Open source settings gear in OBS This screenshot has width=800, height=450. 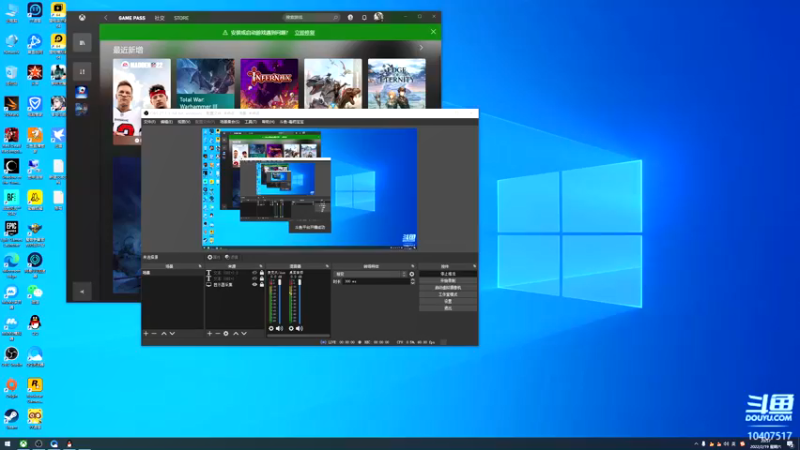[x=226, y=334]
